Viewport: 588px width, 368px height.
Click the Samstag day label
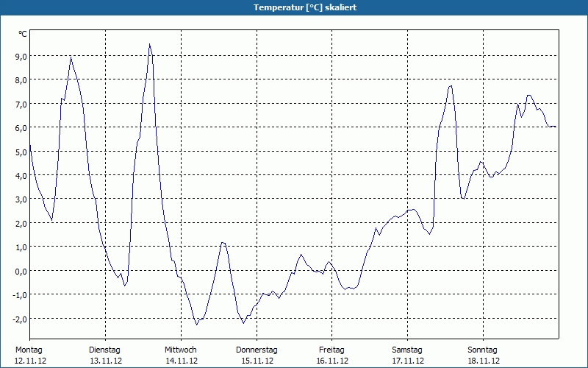(x=407, y=350)
